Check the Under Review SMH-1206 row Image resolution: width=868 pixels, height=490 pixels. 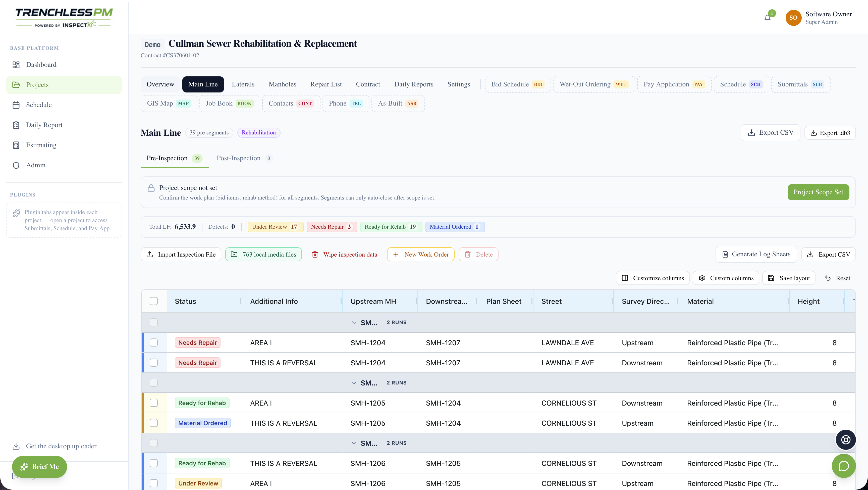point(154,483)
